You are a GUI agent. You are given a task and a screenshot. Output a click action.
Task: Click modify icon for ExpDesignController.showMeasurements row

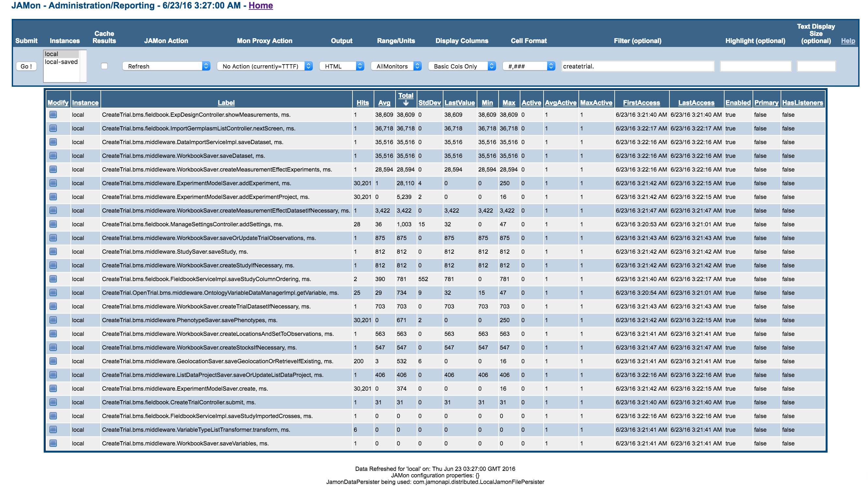point(53,114)
